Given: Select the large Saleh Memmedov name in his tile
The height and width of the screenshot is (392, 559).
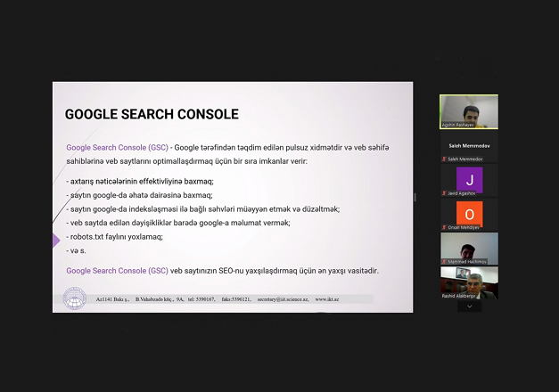Looking at the screenshot, I should pyautogui.click(x=469, y=146).
